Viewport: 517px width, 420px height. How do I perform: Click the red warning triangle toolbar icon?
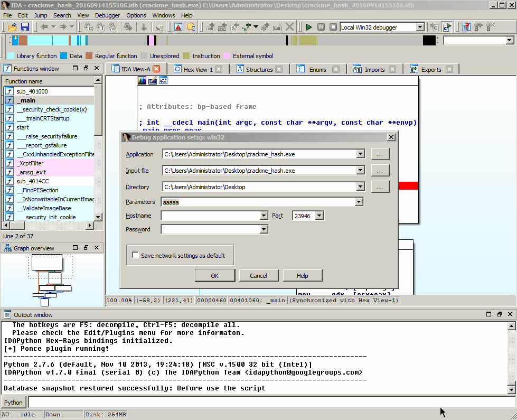[x=178, y=27]
